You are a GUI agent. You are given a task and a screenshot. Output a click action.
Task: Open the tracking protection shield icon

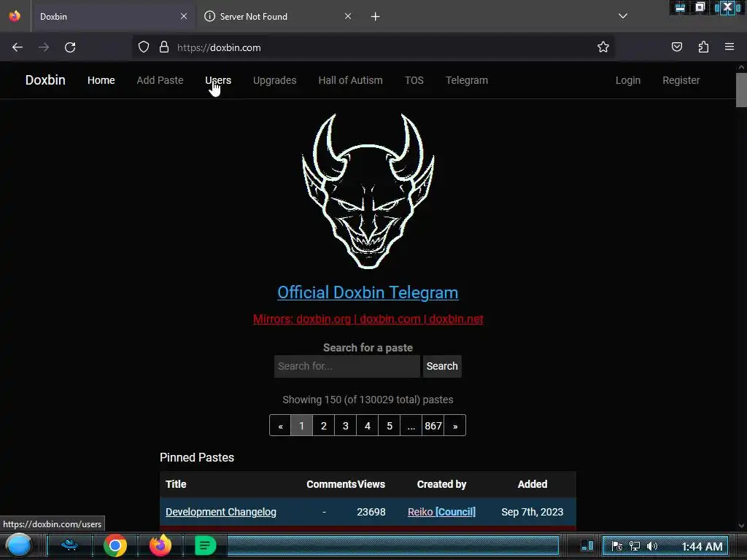(x=144, y=47)
